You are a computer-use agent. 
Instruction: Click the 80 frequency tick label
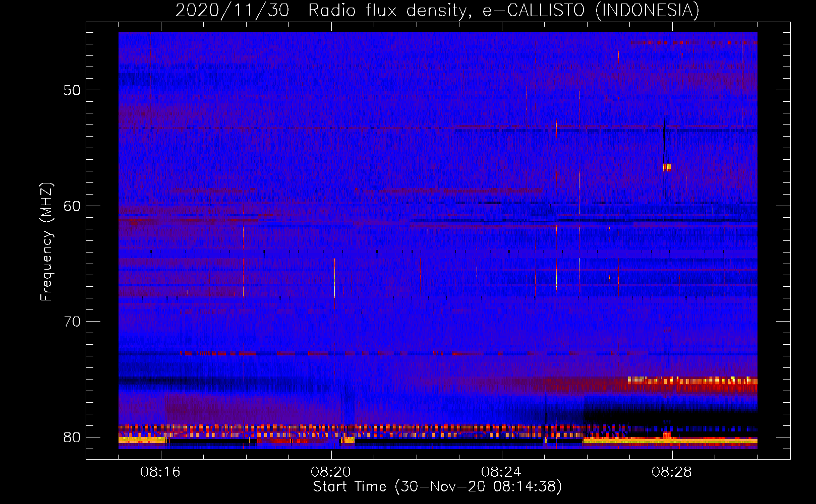coord(73,437)
